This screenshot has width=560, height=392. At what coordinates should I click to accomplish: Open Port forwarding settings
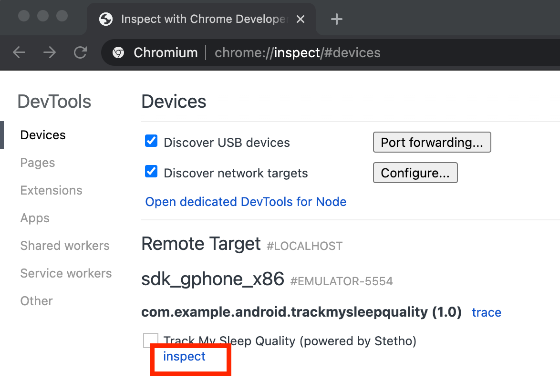pos(432,142)
